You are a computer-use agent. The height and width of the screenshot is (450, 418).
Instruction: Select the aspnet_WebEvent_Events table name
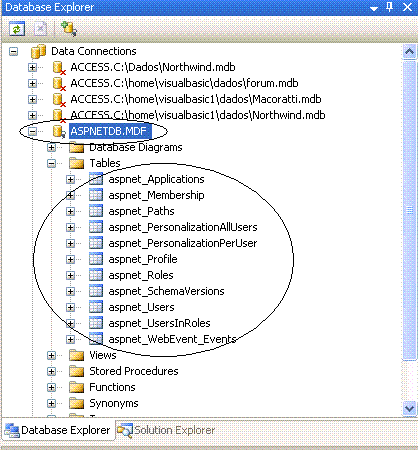pyautogui.click(x=172, y=340)
